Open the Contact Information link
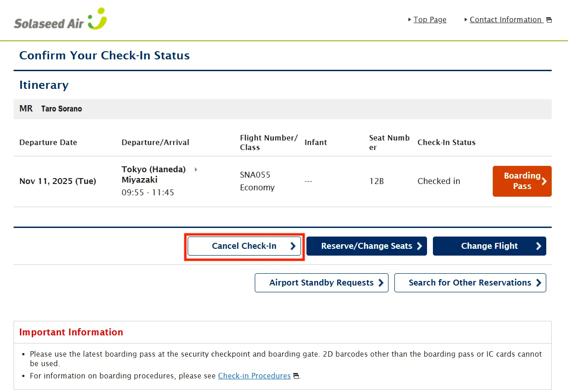The width and height of the screenshot is (568, 392). pyautogui.click(x=505, y=20)
